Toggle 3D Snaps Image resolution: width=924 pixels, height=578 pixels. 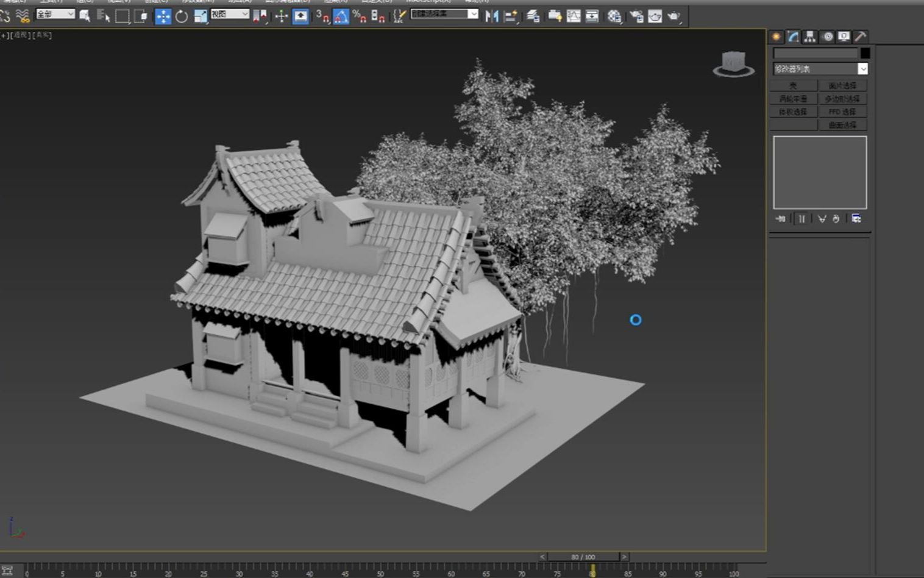pos(322,16)
